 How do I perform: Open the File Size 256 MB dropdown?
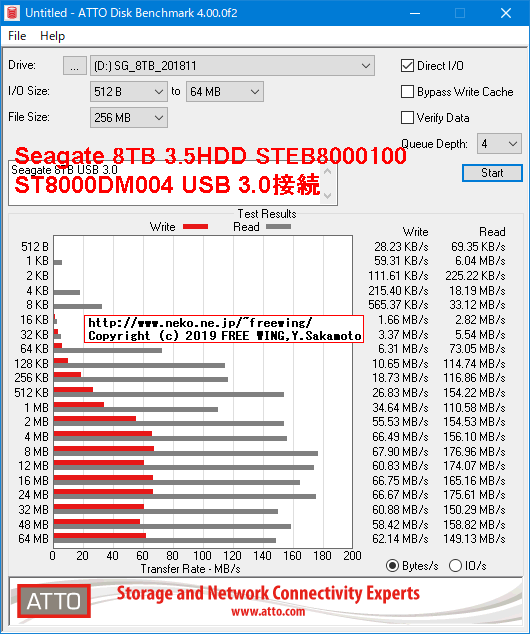[x=129, y=118]
